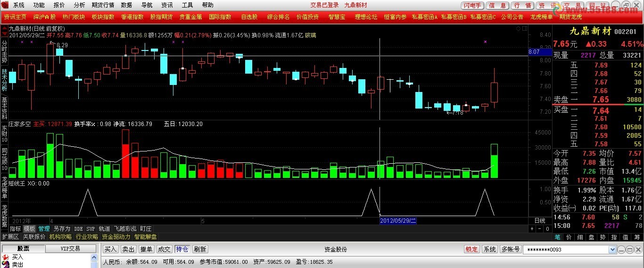Click the 信息 button in the title bar

pyautogui.click(x=498, y=5)
